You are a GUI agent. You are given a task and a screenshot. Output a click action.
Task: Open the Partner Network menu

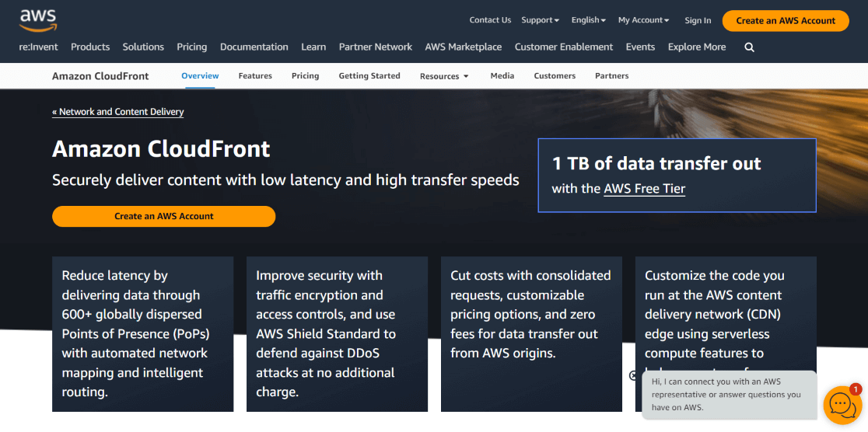click(x=376, y=47)
